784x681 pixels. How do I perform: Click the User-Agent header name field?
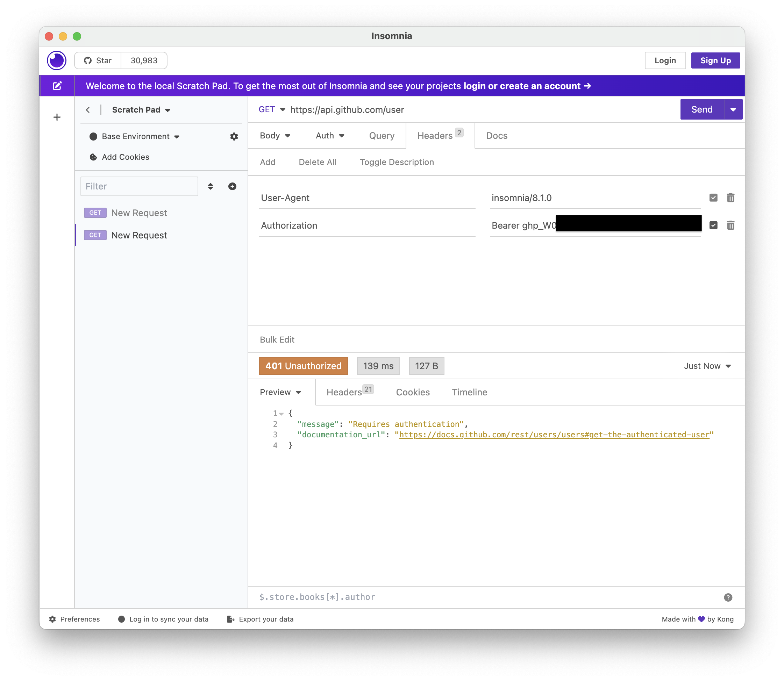coord(367,198)
